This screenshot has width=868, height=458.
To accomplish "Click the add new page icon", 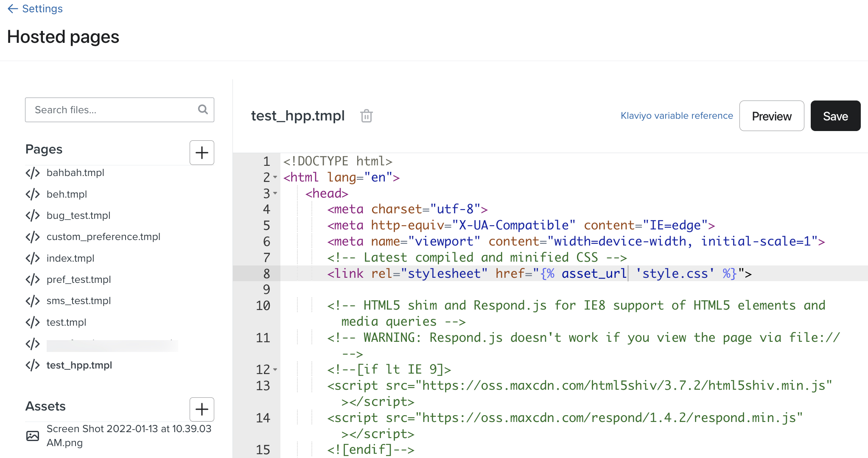I will (202, 153).
